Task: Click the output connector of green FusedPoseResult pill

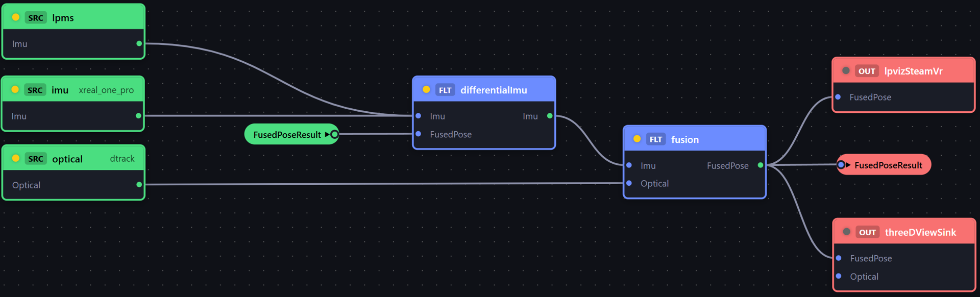Action: point(334,134)
